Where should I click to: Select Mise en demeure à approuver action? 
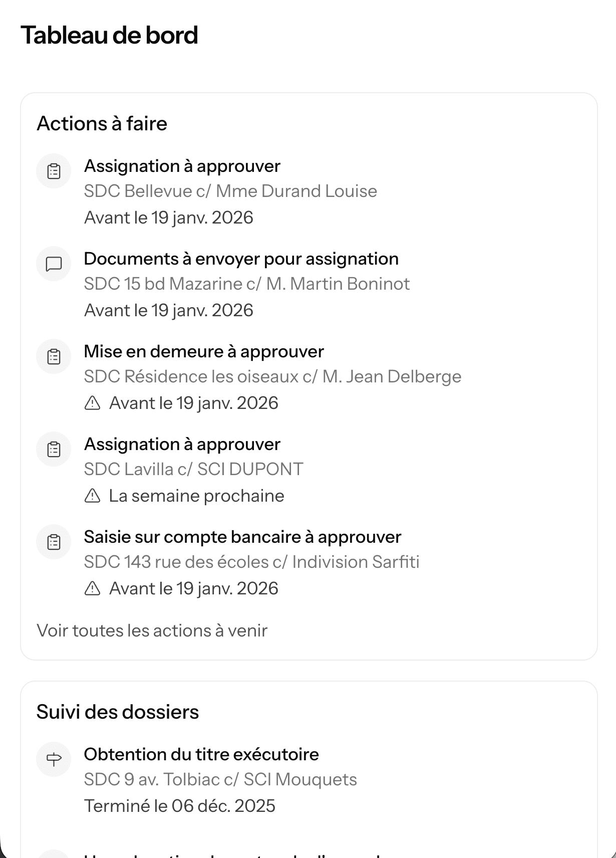(204, 351)
